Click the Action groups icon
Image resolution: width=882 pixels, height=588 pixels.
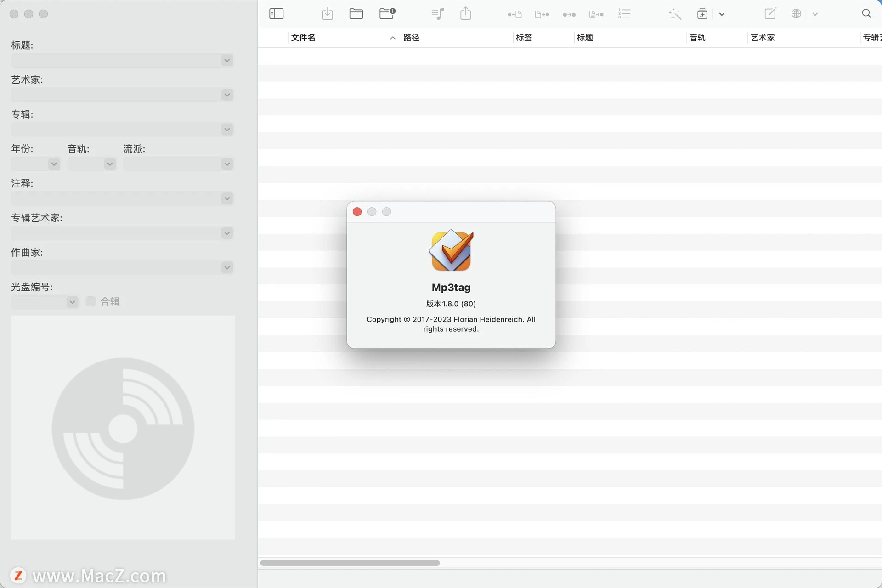702,14
